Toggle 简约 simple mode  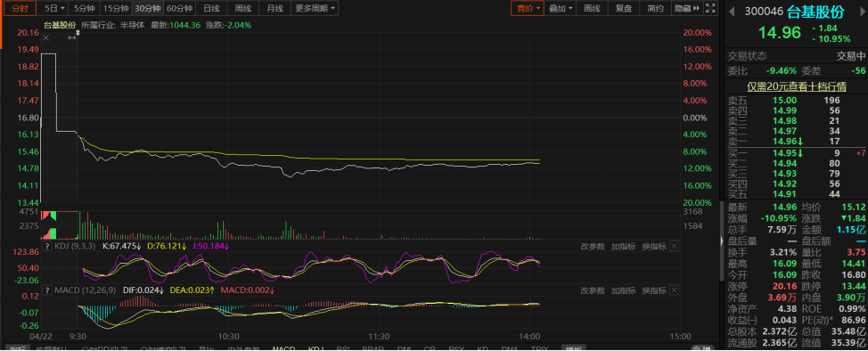[655, 8]
